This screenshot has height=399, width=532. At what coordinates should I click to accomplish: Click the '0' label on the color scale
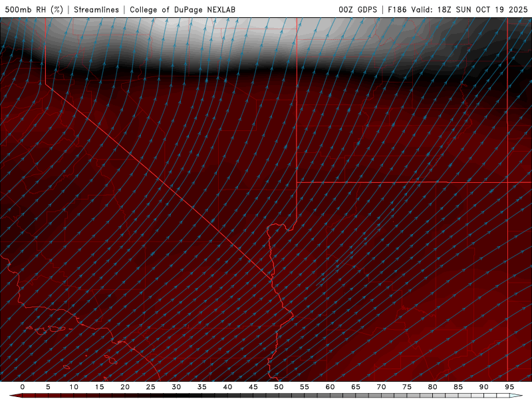pos(23,387)
